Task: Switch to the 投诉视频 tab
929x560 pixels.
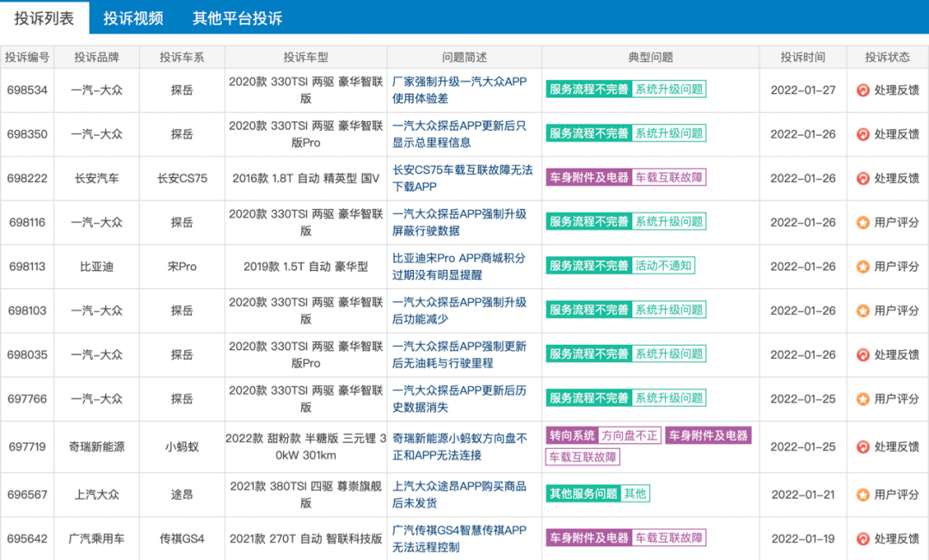Action: point(133,18)
